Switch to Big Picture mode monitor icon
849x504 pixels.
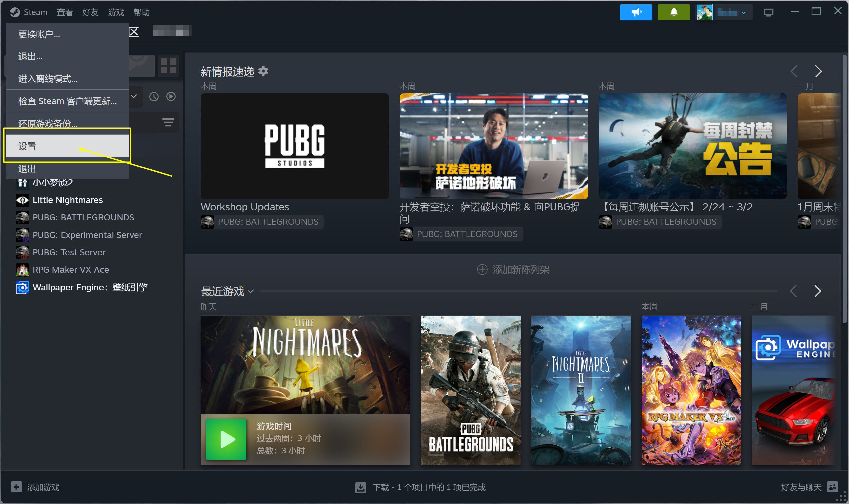pos(768,12)
